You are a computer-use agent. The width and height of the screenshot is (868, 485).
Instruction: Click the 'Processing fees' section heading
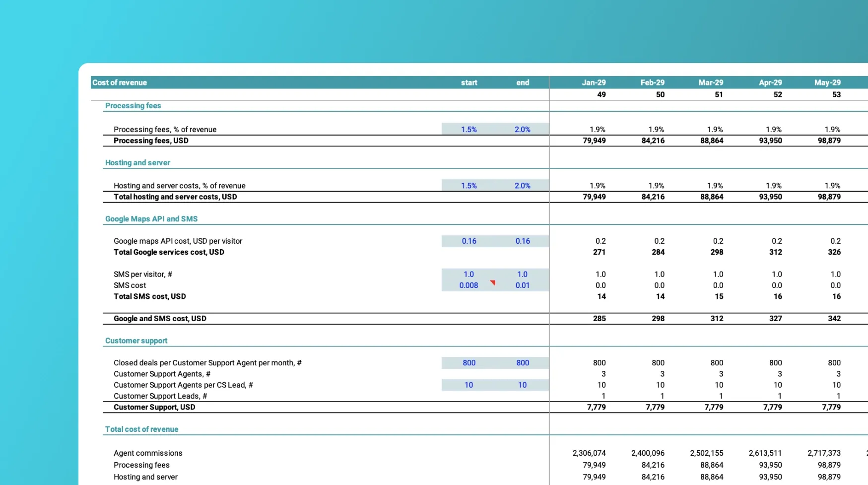point(133,106)
